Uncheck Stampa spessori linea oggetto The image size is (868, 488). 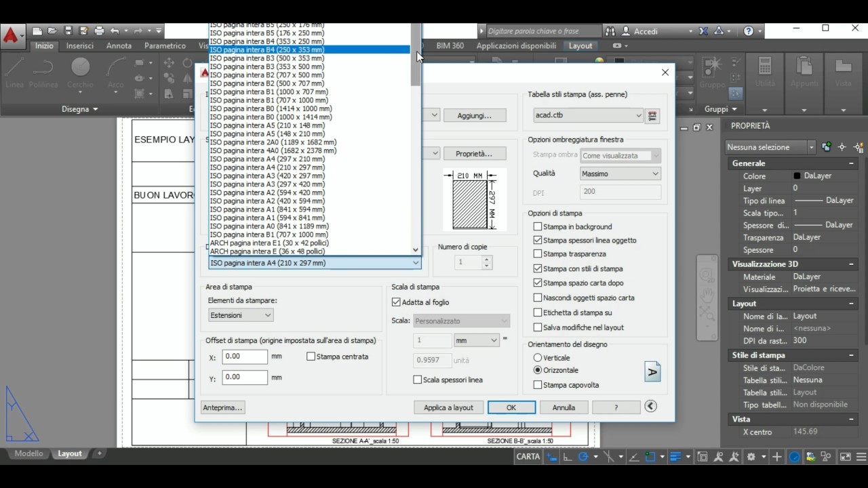click(538, 240)
